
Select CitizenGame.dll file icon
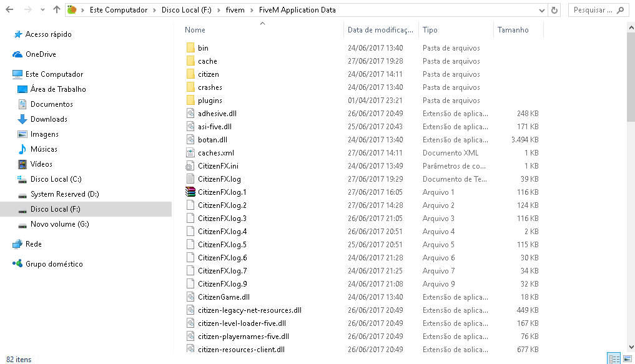click(190, 297)
